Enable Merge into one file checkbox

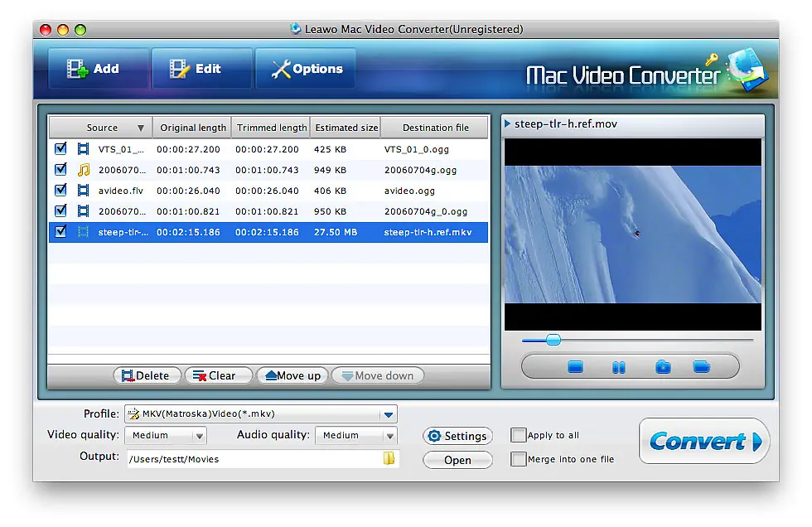point(519,459)
